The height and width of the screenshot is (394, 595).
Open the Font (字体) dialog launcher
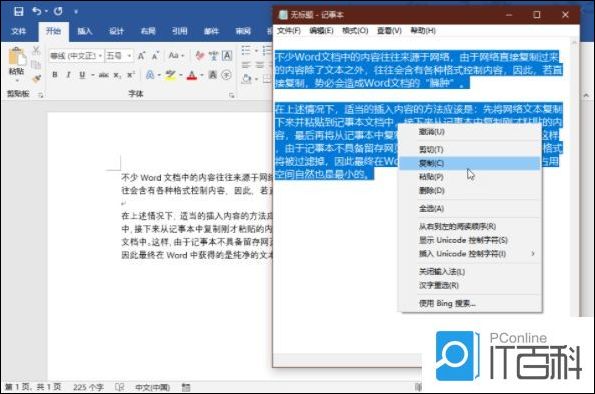pyautogui.click(x=231, y=95)
